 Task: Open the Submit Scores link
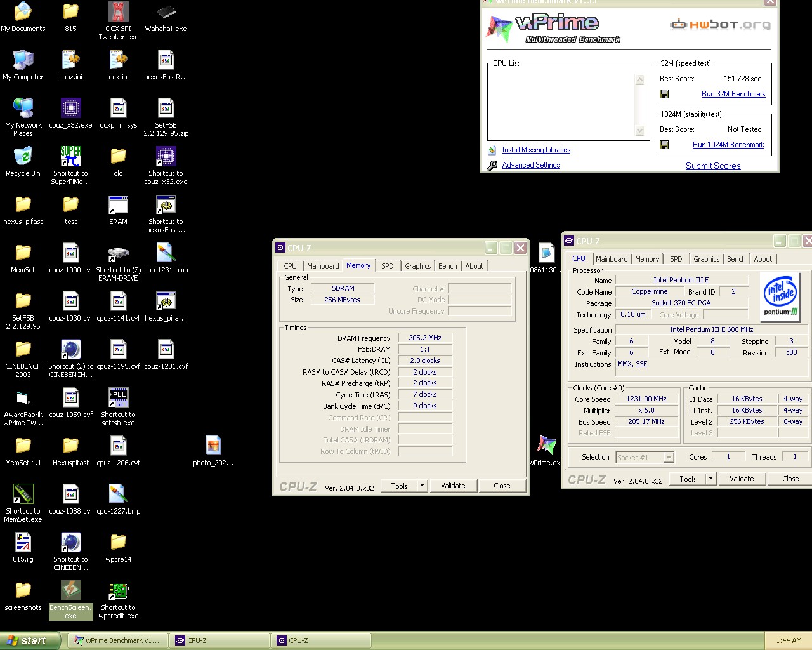713,166
